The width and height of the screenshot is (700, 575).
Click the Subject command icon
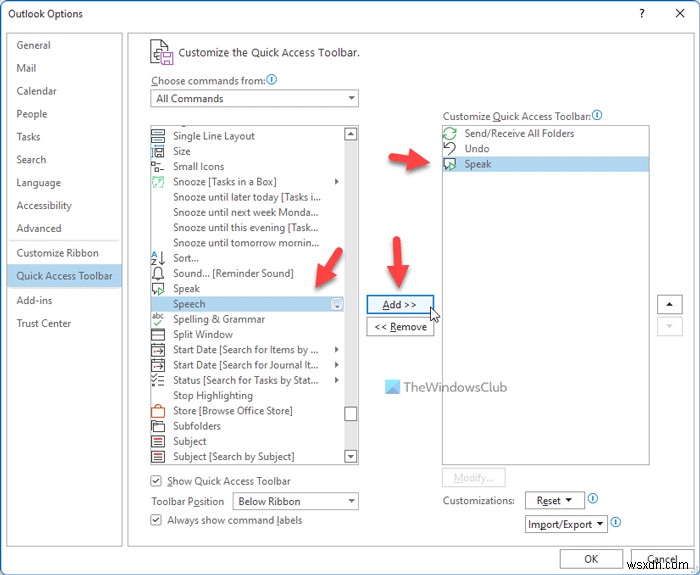[158, 441]
